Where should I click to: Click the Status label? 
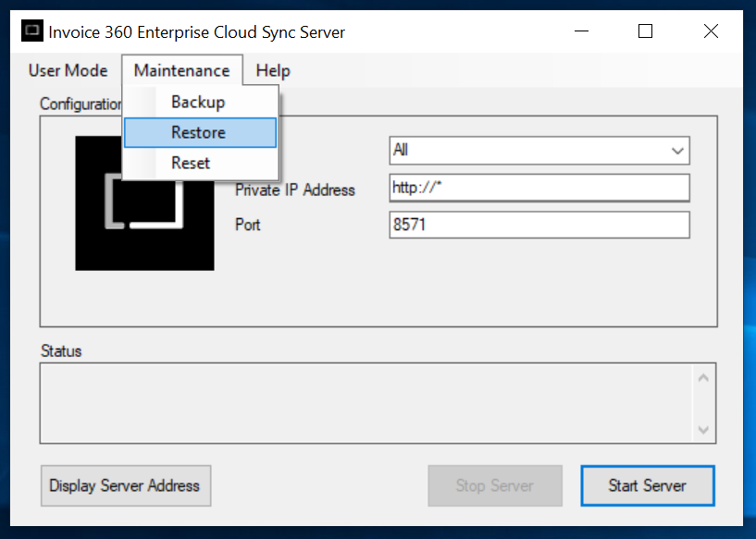(61, 350)
